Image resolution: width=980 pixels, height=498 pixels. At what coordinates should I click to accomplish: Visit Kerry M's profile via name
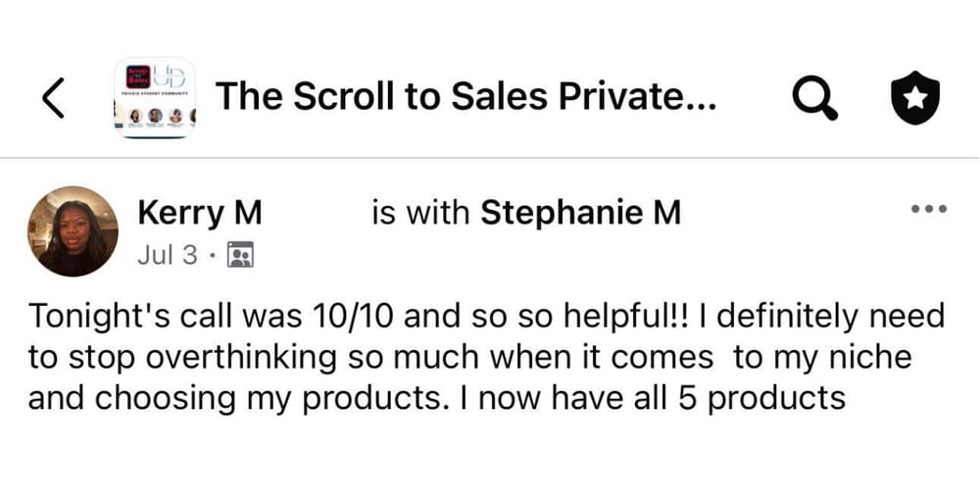click(x=199, y=213)
